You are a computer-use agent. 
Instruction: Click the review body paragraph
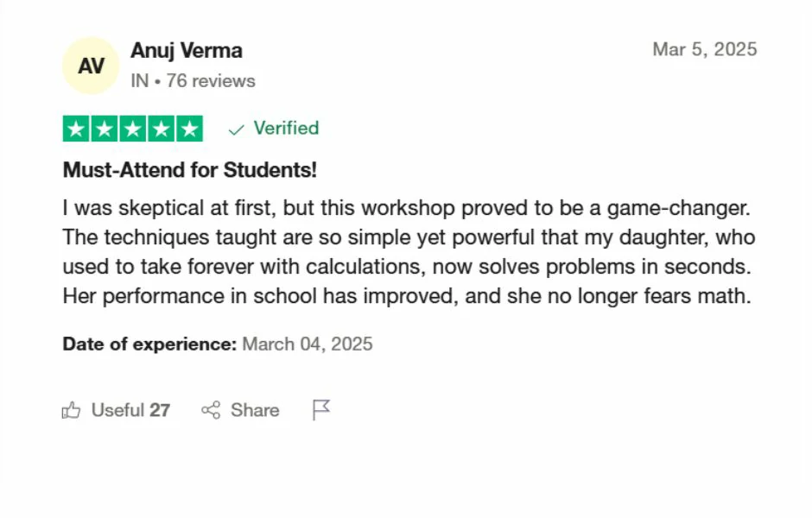pos(408,252)
